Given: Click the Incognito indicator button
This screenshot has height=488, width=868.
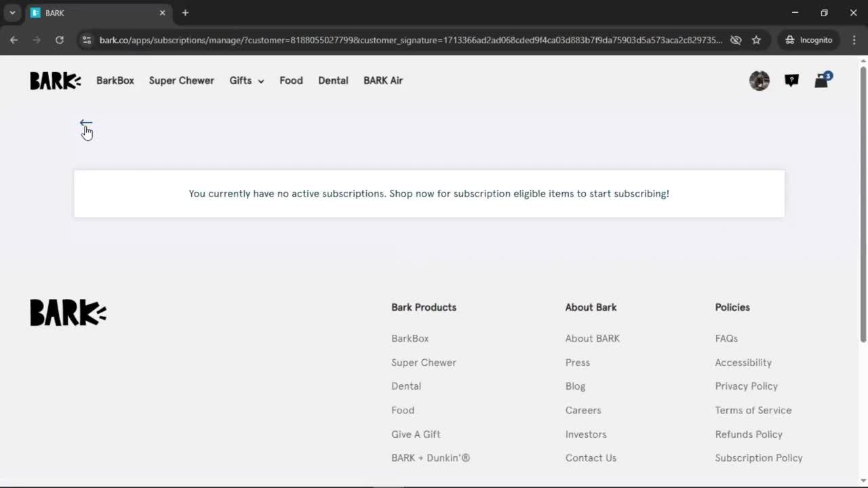Looking at the screenshot, I should pos(809,40).
